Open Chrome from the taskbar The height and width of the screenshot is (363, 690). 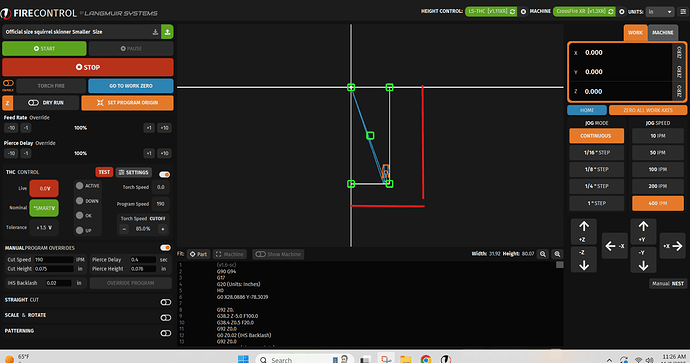coord(426,359)
